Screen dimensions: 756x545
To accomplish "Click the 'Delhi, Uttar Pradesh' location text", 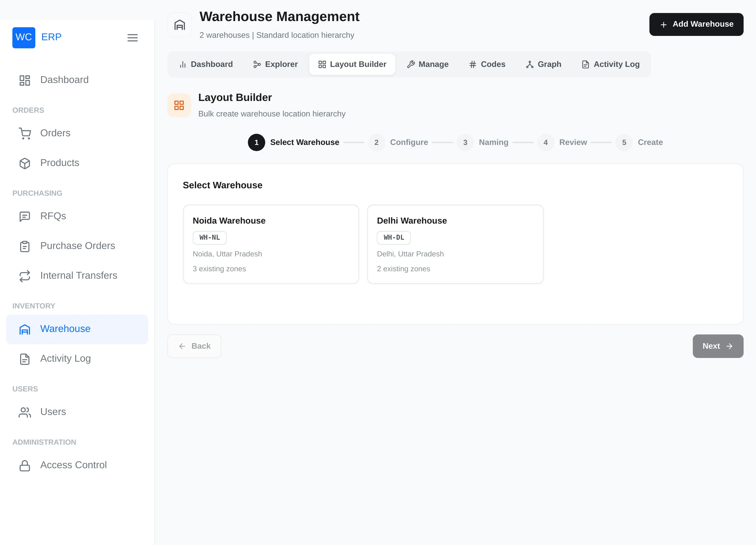I will (410, 254).
